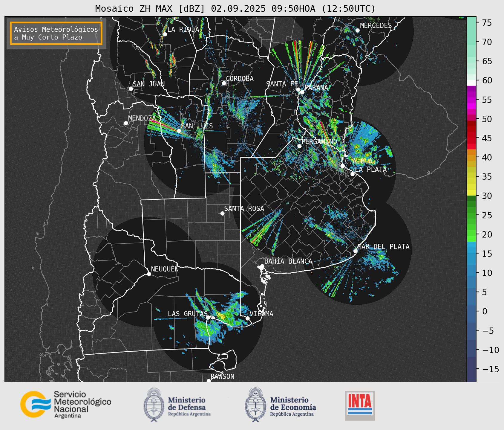Click the 0 label on the color scale
This screenshot has height=430, width=504.
(x=485, y=311)
